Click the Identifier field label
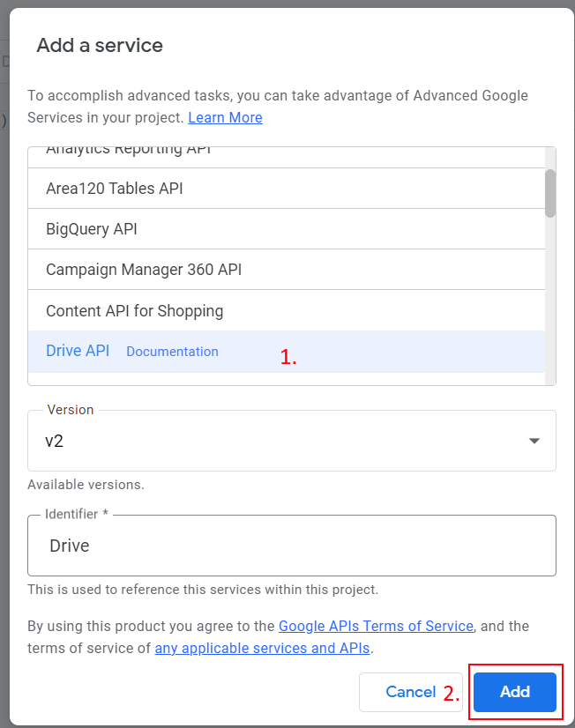This screenshot has height=728, width=575. click(77, 514)
